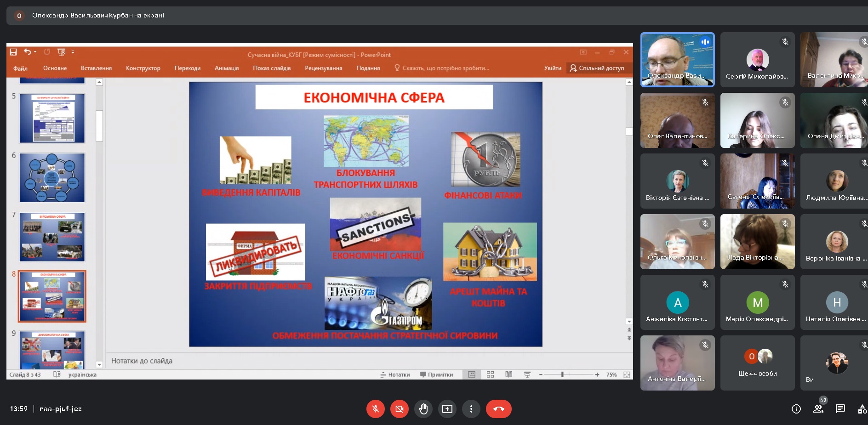
Task: Click the Спільний доступ button
Action: pyautogui.click(x=597, y=68)
